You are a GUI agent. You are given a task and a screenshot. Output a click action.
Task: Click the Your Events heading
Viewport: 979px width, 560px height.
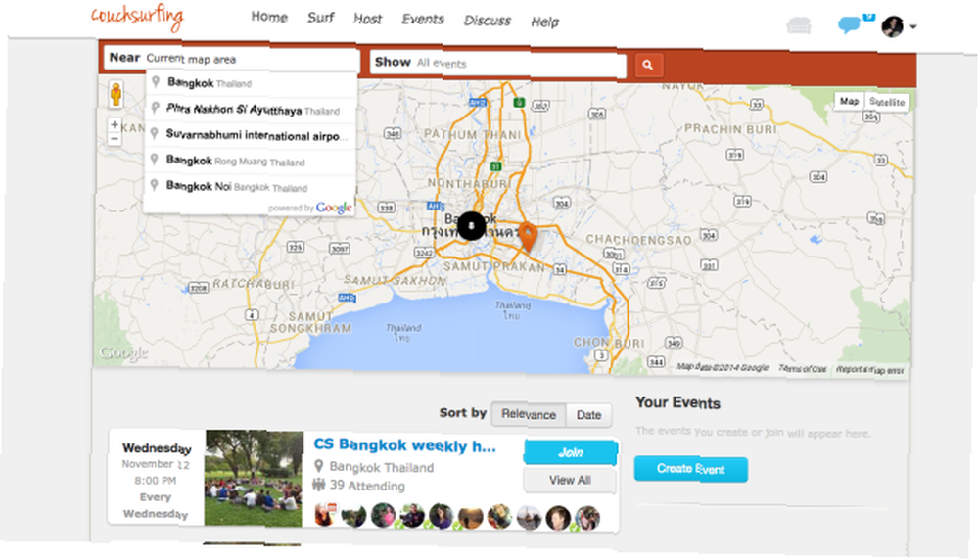pos(677,403)
